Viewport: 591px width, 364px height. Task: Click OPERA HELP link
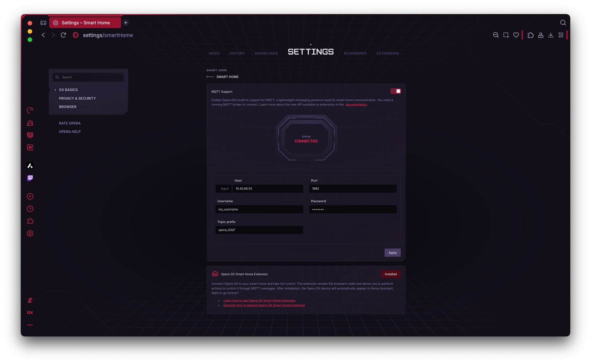(x=70, y=131)
